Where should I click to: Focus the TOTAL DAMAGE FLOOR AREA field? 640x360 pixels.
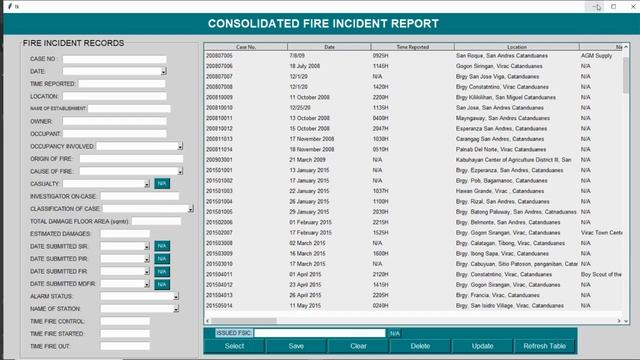pos(156,221)
